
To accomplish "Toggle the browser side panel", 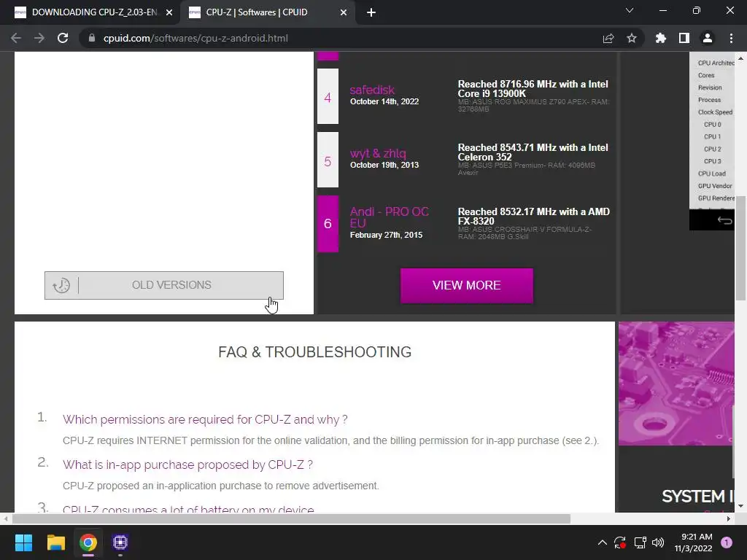I will pyautogui.click(x=684, y=38).
